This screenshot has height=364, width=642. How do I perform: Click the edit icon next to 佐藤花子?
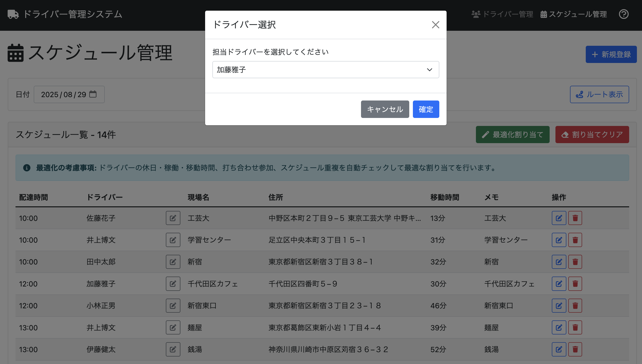[x=173, y=218]
